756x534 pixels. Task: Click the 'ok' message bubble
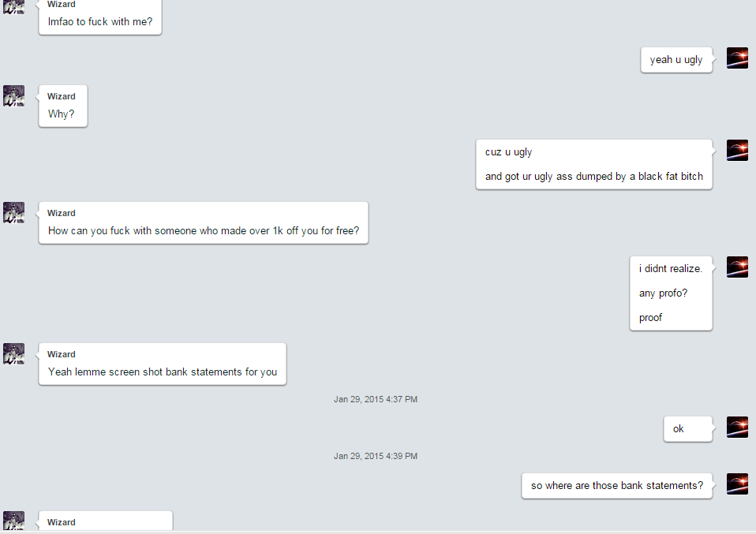[688, 429]
